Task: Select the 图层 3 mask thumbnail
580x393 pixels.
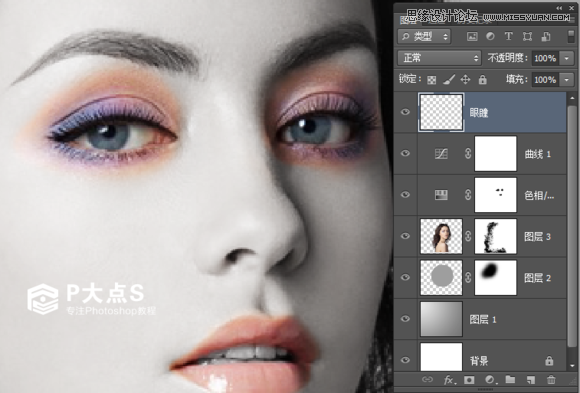Action: pos(495,236)
